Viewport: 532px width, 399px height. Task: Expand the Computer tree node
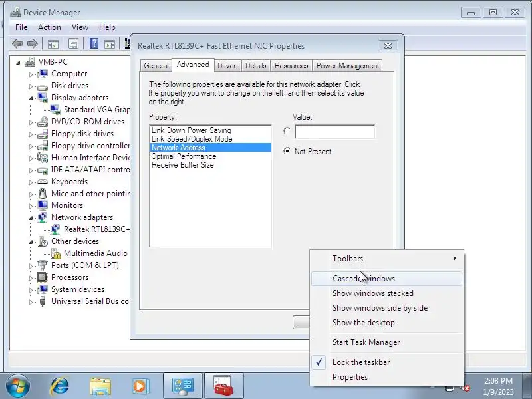[31, 74]
